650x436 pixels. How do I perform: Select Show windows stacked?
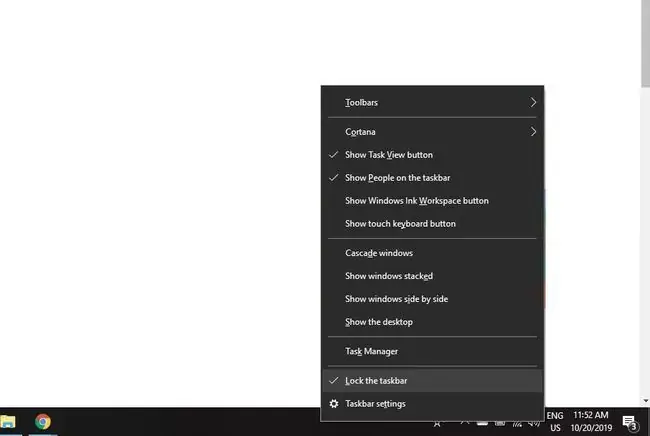click(x=432, y=276)
